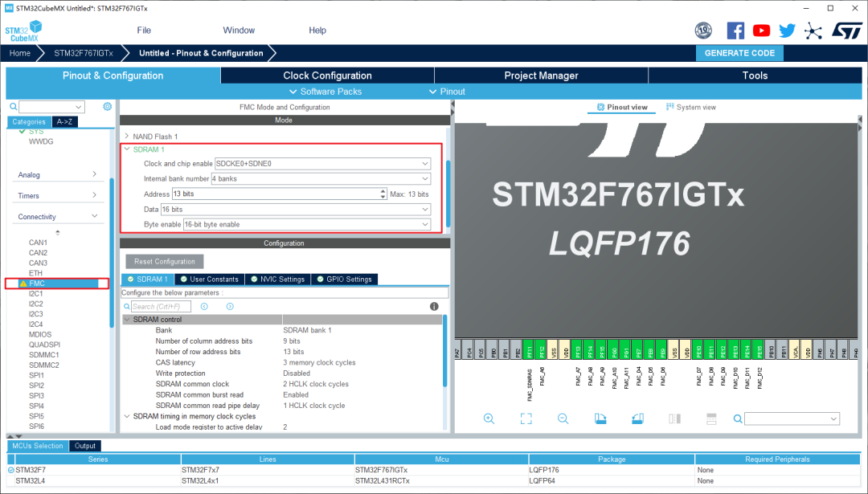Rotate the chip clockwise
868x494 pixels.
pos(600,418)
